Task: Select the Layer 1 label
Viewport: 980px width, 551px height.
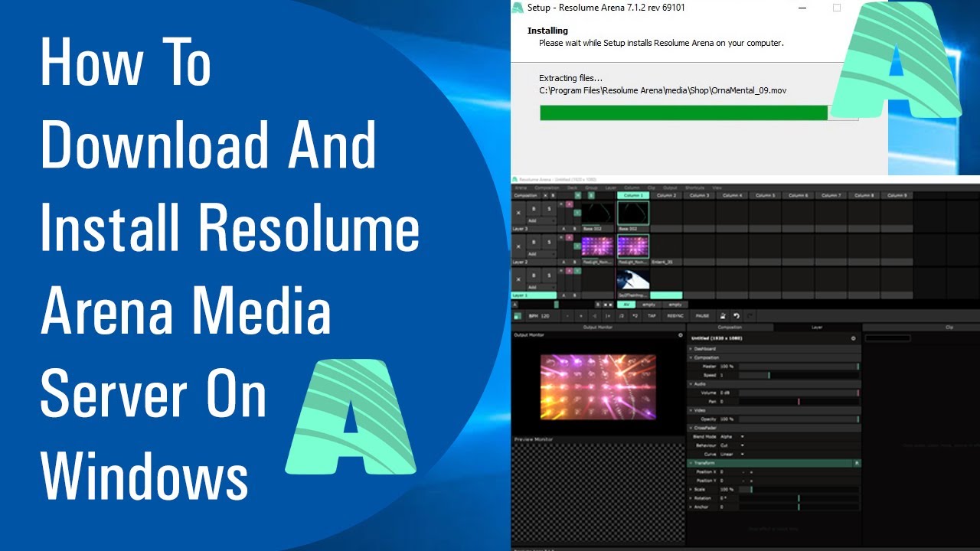Action: (x=534, y=295)
